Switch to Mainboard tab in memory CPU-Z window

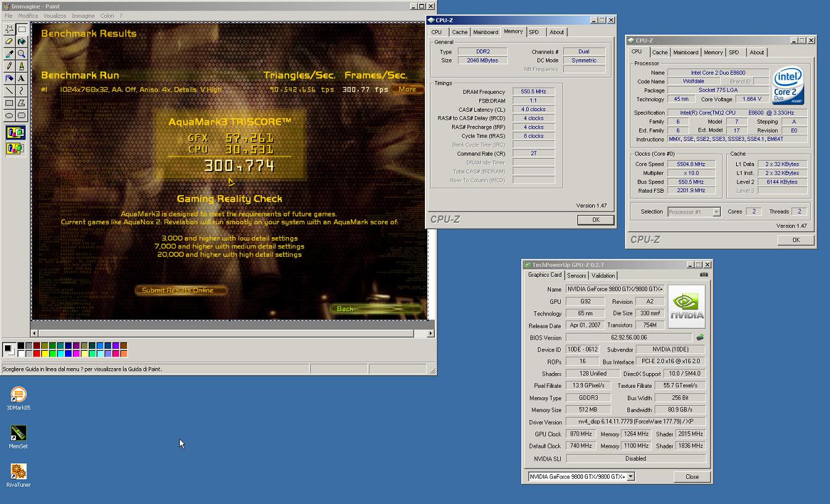(x=485, y=32)
